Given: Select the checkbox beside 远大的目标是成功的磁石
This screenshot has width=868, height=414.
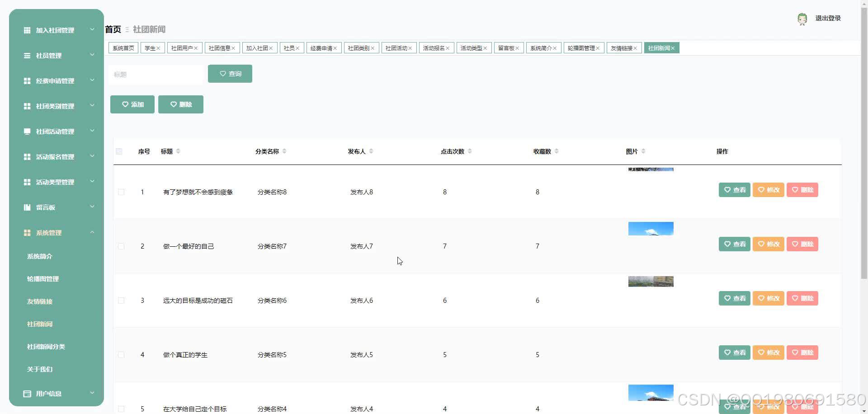Looking at the screenshot, I should tap(121, 300).
